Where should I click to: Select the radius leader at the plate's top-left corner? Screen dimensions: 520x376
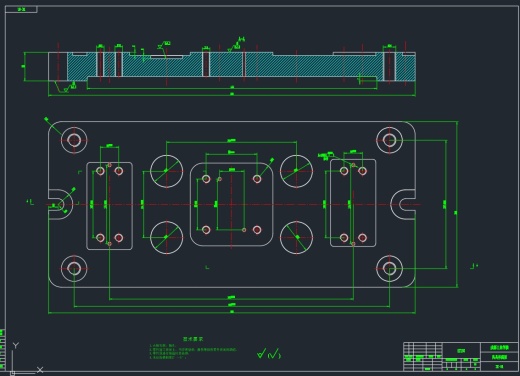[x=53, y=126]
